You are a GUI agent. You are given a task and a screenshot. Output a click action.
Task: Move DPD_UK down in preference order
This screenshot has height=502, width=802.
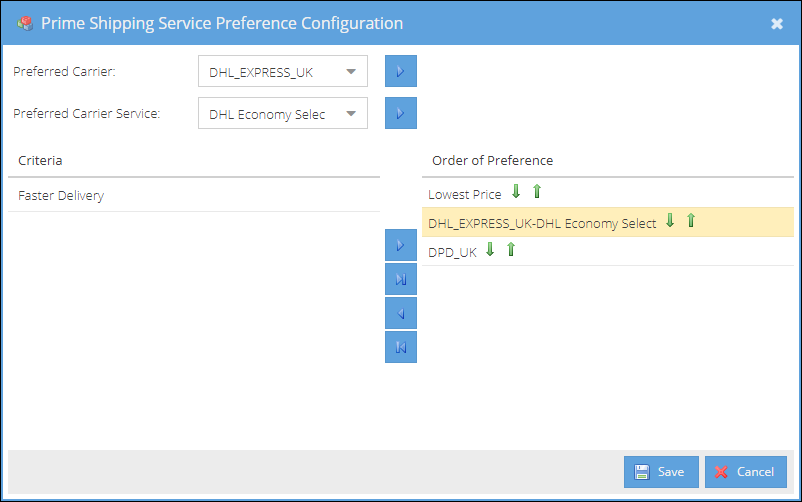pyautogui.click(x=490, y=250)
